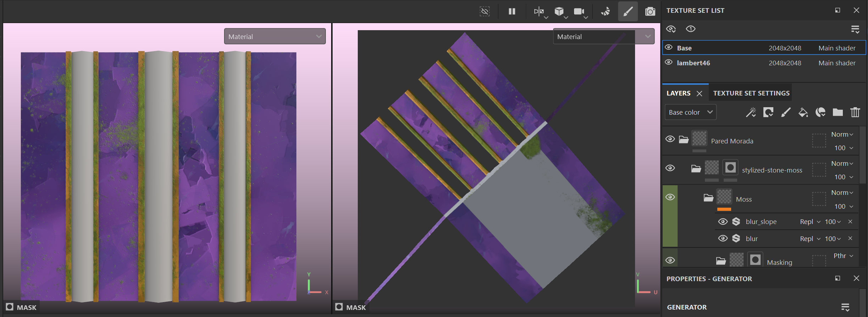Viewport: 868px width, 317px height.
Task: Hide the Base texture set
Action: point(669,48)
